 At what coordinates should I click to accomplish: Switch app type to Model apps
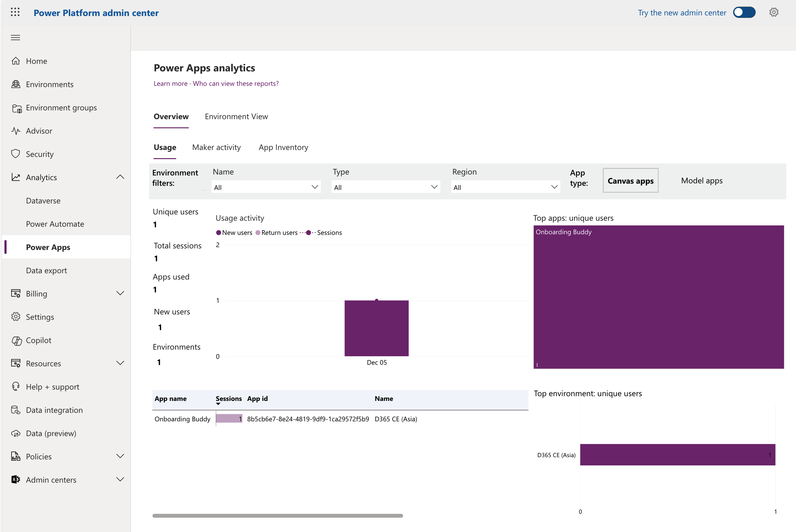click(x=701, y=180)
